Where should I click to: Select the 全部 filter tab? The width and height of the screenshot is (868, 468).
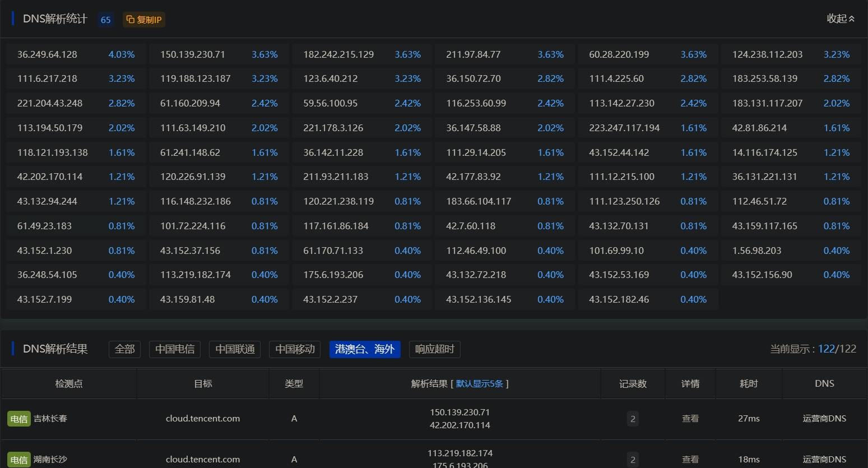click(x=124, y=349)
